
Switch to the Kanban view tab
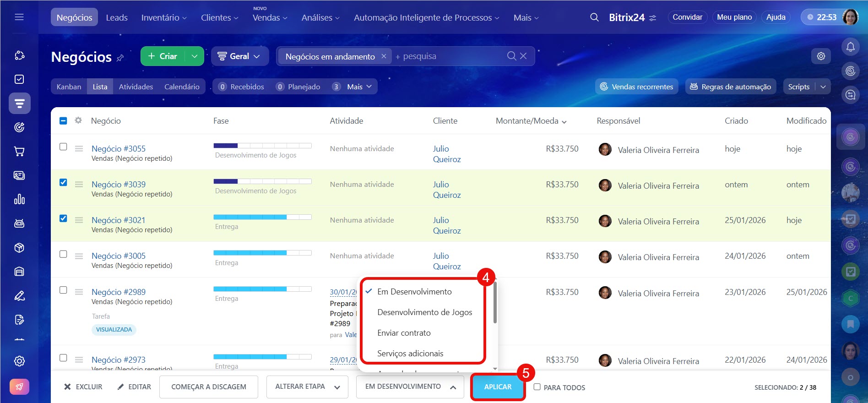pos(69,87)
